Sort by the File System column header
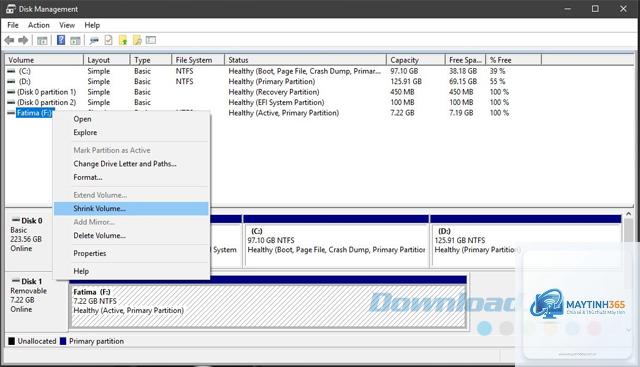The width and height of the screenshot is (640, 367). 198,60
